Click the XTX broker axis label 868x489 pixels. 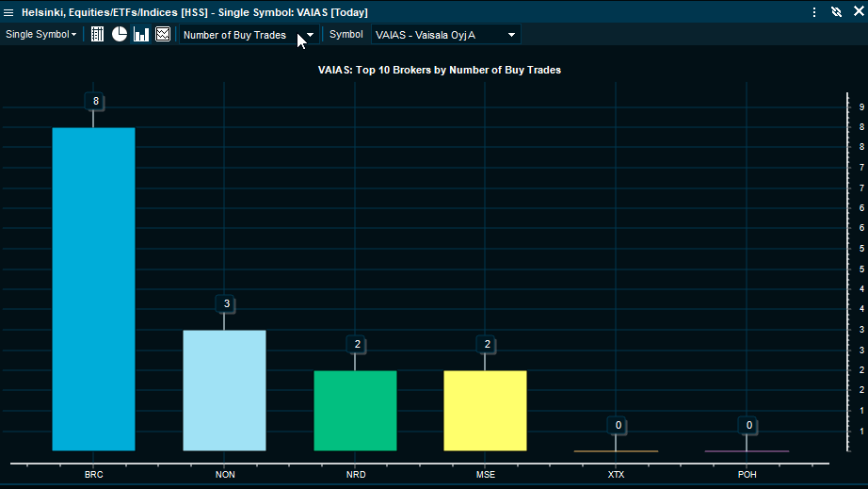(616, 474)
